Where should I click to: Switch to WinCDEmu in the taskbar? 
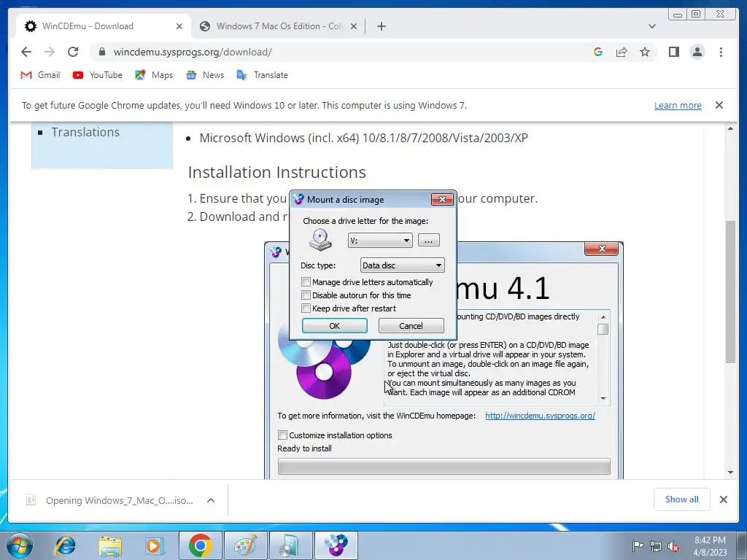click(x=336, y=545)
